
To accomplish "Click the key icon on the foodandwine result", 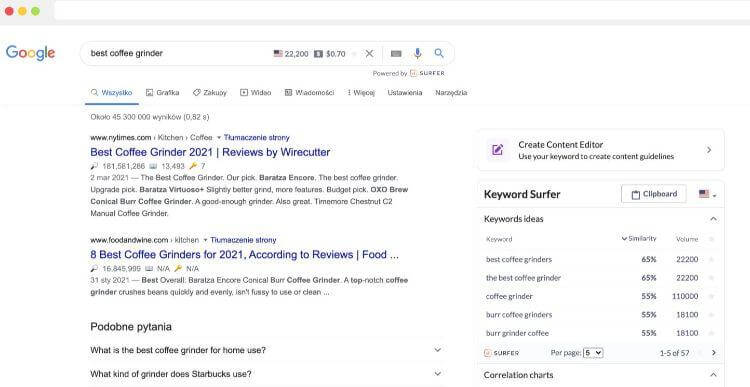I will click(178, 268).
